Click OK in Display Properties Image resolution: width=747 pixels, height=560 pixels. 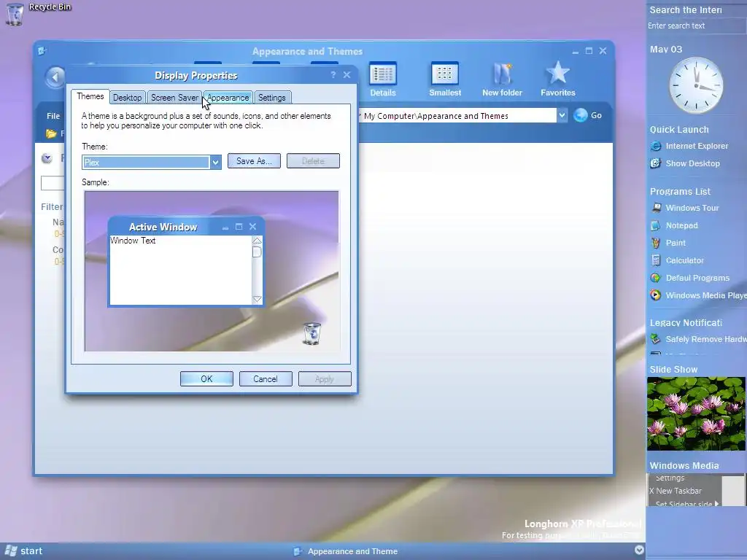pyautogui.click(x=206, y=379)
